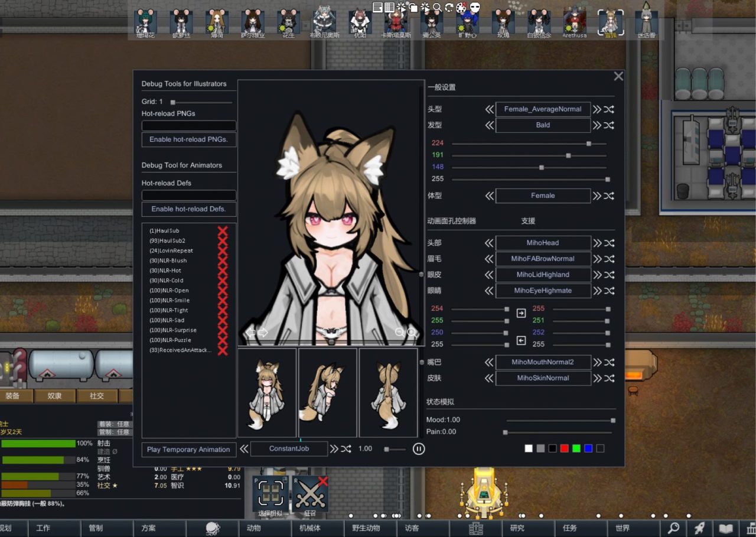This screenshot has width=756, height=537.
Task: Open the MihoHead selector
Action: click(543, 243)
